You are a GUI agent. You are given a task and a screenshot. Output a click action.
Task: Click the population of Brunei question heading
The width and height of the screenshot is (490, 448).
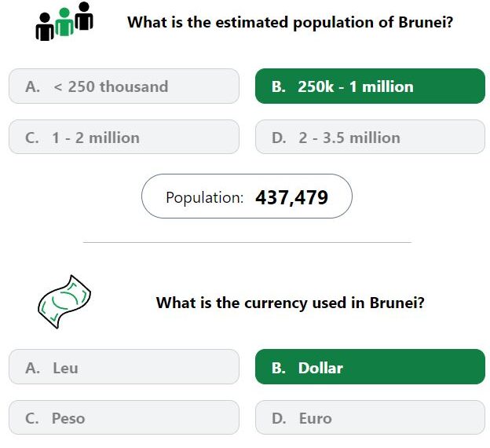coord(290,23)
